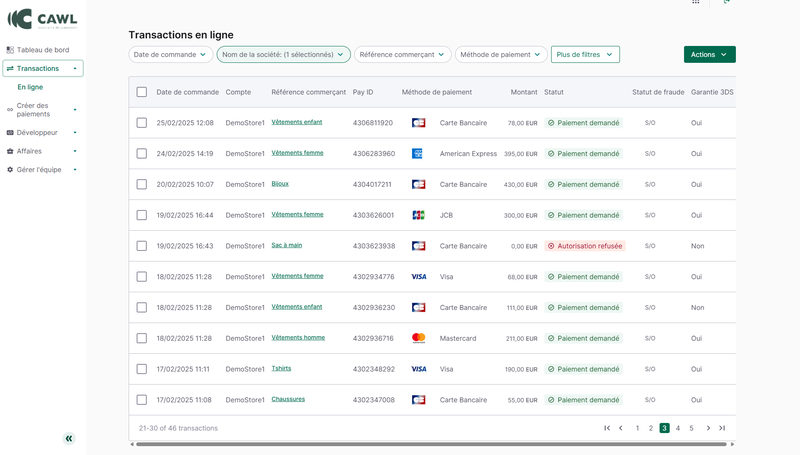This screenshot has height=455, width=800.
Task: Go to page 1
Action: (637, 428)
